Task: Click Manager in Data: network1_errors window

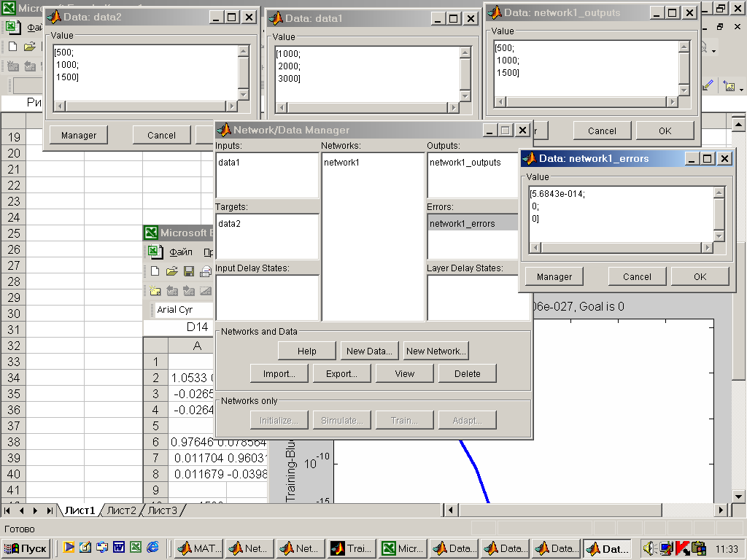Action: (x=554, y=276)
